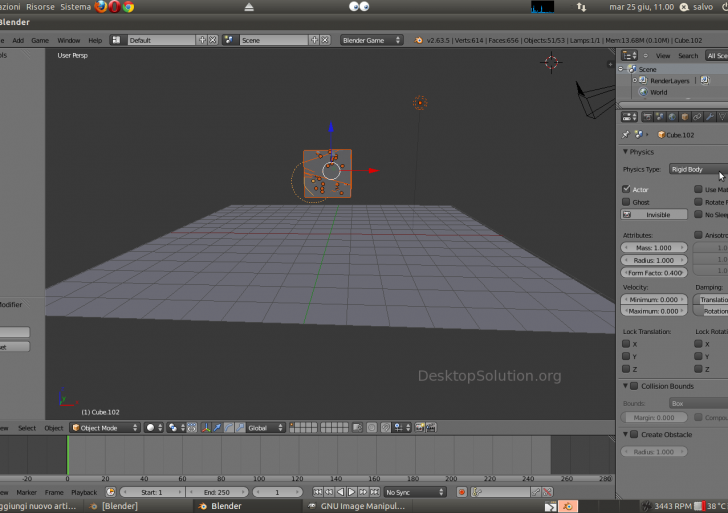Click the Mass value slider field
This screenshot has width=728, height=513.
654,247
